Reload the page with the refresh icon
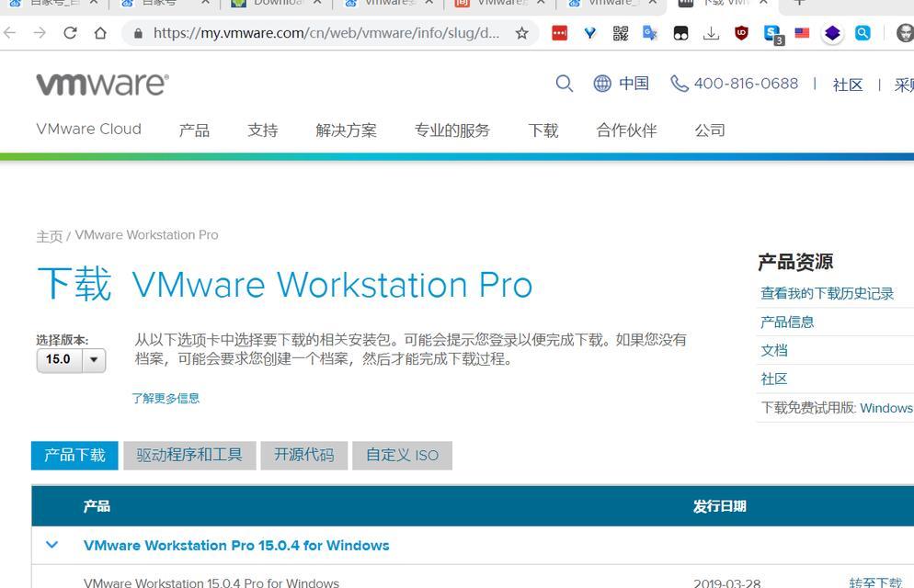This screenshot has height=588, width=914. (70, 33)
